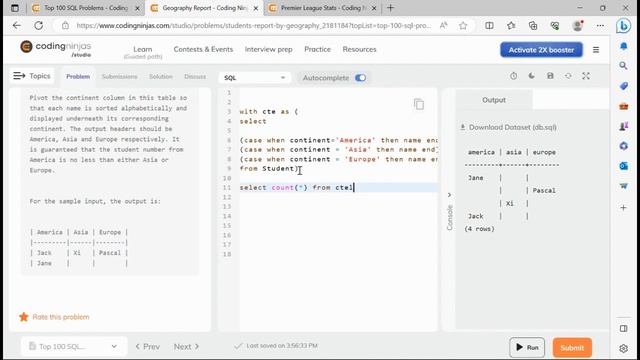Screen dimensions: 640x360
Task: Open the Resources menu
Action: tap(359, 49)
